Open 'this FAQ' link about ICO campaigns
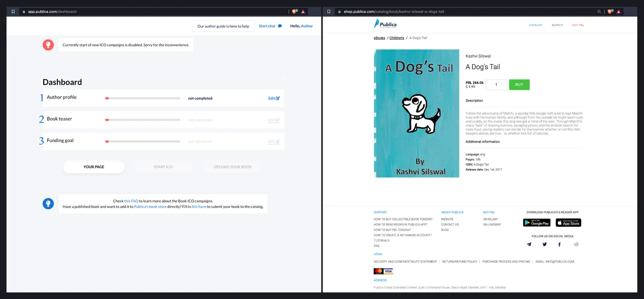The image size is (644, 299). (131, 201)
